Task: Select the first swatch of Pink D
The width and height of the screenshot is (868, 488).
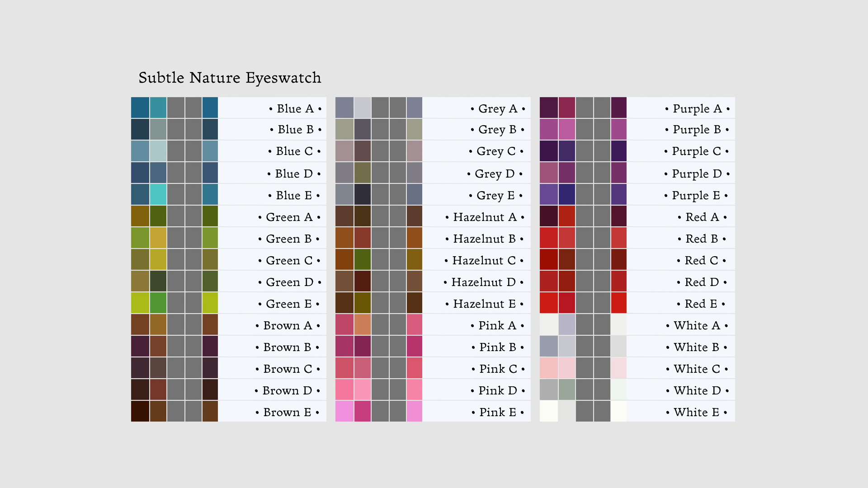Action: (344, 389)
